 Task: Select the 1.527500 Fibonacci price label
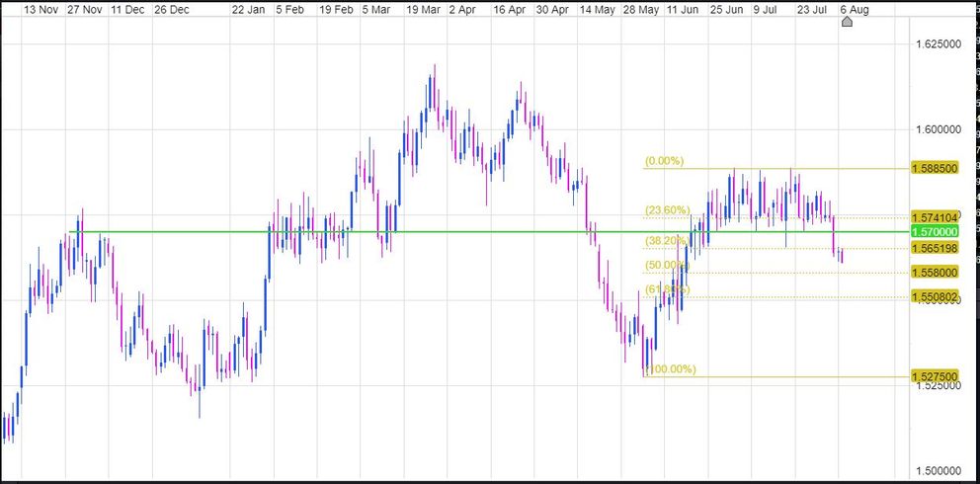[935, 376]
